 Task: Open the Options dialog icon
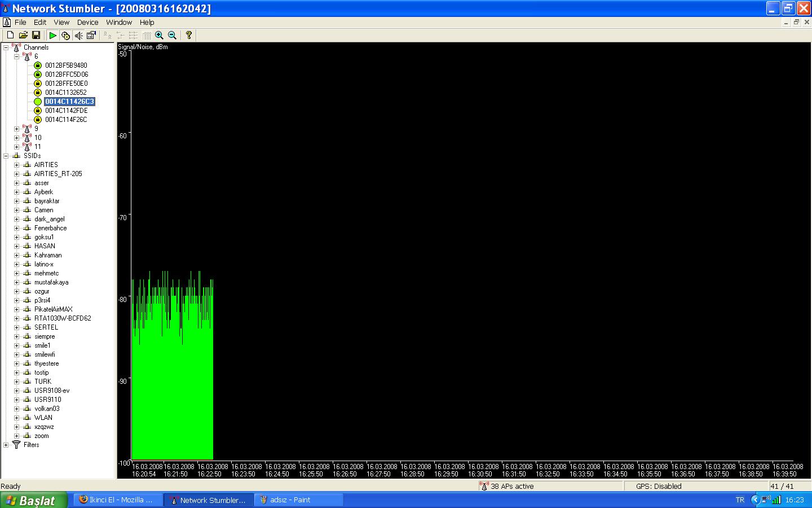[x=91, y=35]
